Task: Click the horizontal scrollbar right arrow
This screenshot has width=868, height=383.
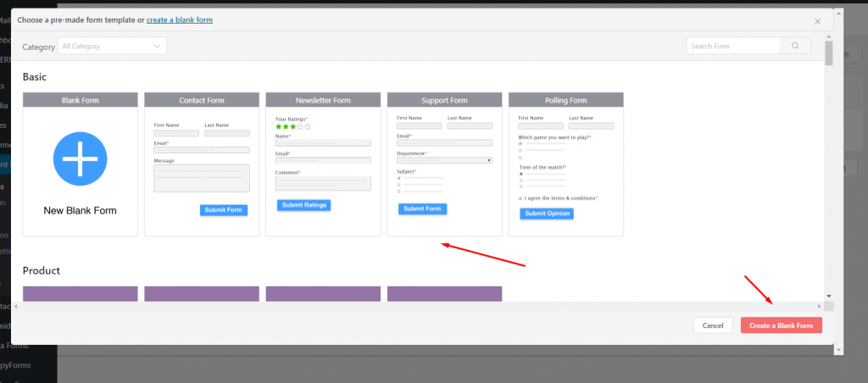Action: click(820, 306)
